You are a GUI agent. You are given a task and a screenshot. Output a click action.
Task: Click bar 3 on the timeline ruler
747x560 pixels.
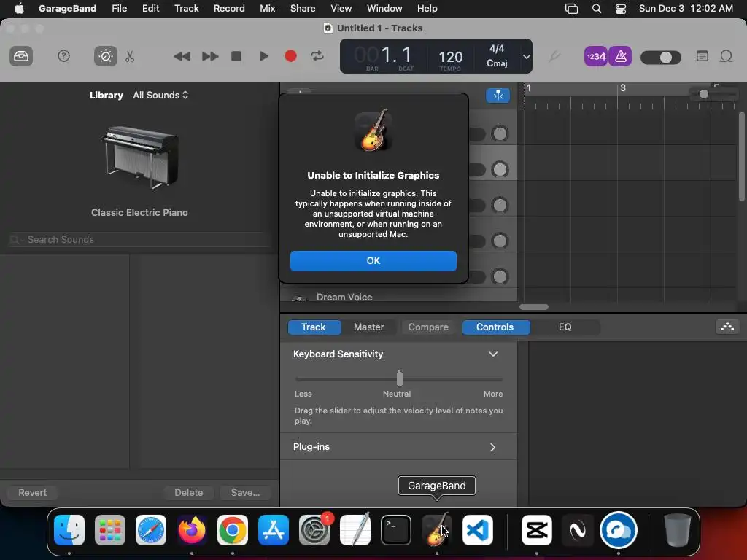622,88
